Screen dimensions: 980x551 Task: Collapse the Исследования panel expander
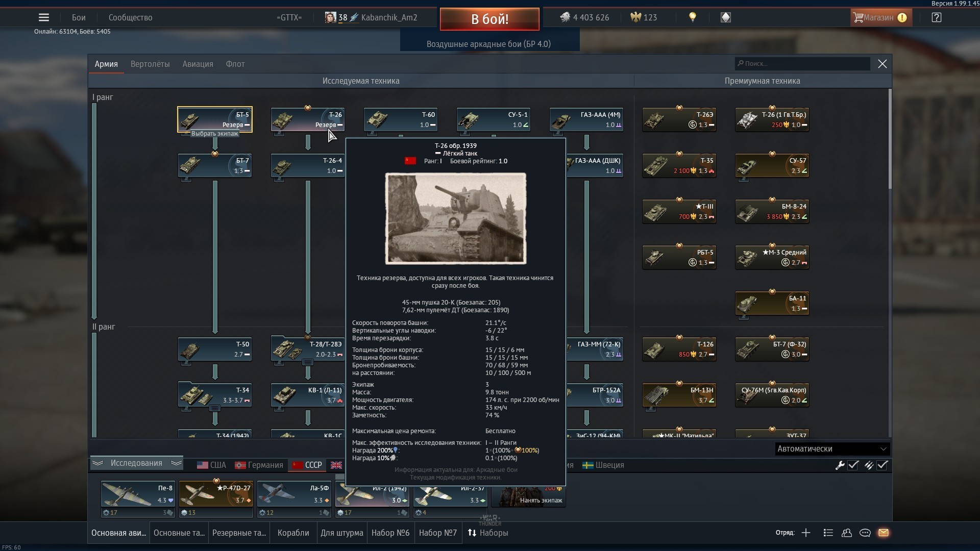pyautogui.click(x=136, y=463)
